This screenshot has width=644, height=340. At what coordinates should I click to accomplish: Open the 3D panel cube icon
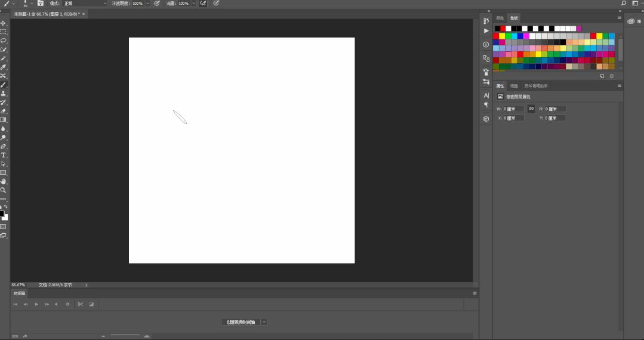[486, 119]
